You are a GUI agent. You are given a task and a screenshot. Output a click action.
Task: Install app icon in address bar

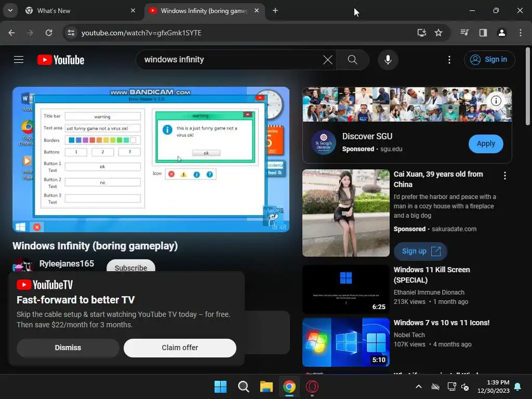[x=421, y=33]
